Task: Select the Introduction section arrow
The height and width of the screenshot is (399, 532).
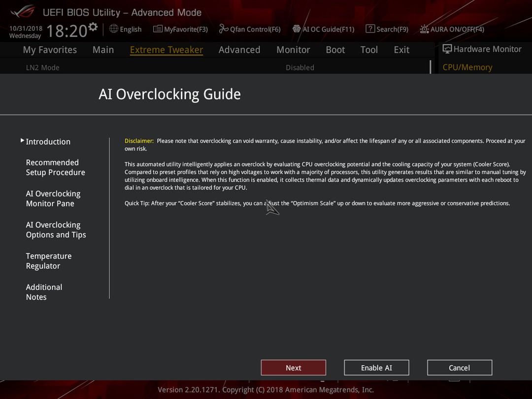Action: pyautogui.click(x=22, y=140)
